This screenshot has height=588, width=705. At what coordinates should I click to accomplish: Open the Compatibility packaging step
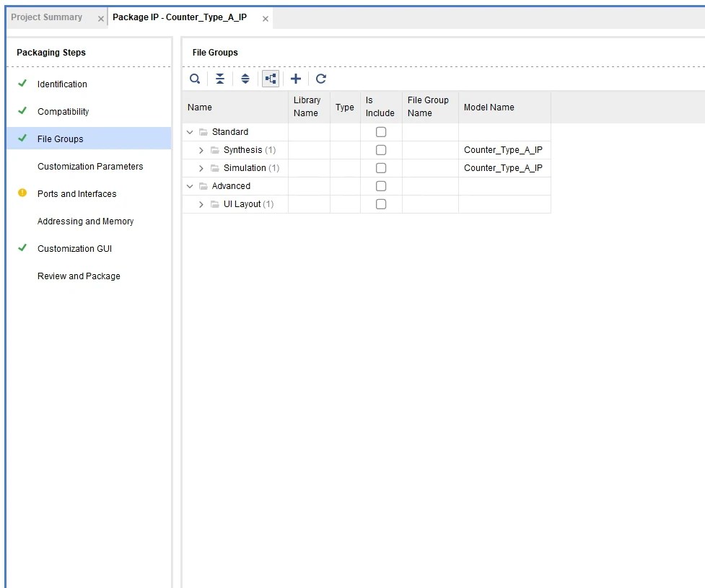point(63,112)
